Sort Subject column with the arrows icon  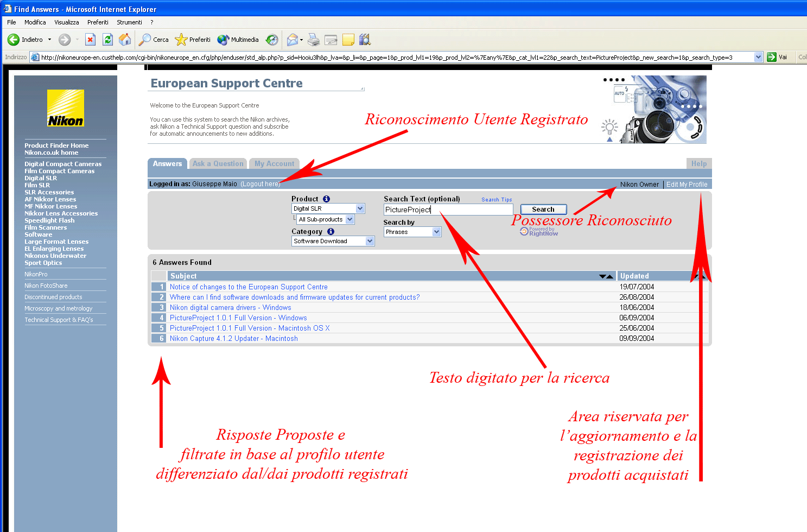pyautogui.click(x=606, y=276)
